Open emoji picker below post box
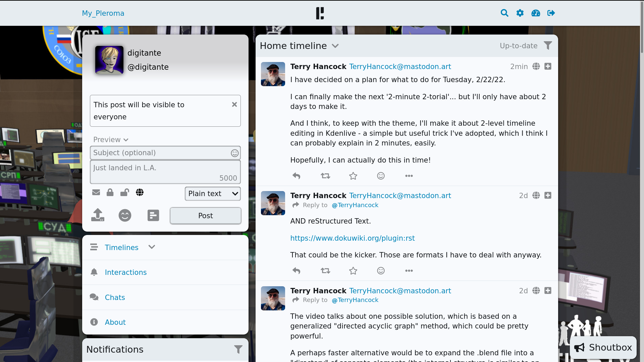Image resolution: width=644 pixels, height=362 pixels. pyautogui.click(x=125, y=215)
